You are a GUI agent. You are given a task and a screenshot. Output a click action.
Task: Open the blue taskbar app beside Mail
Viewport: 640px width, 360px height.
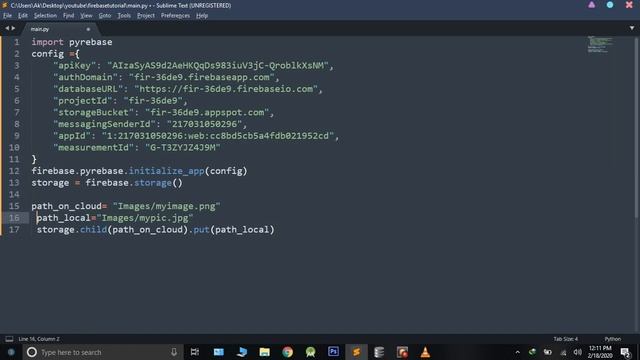point(242,352)
